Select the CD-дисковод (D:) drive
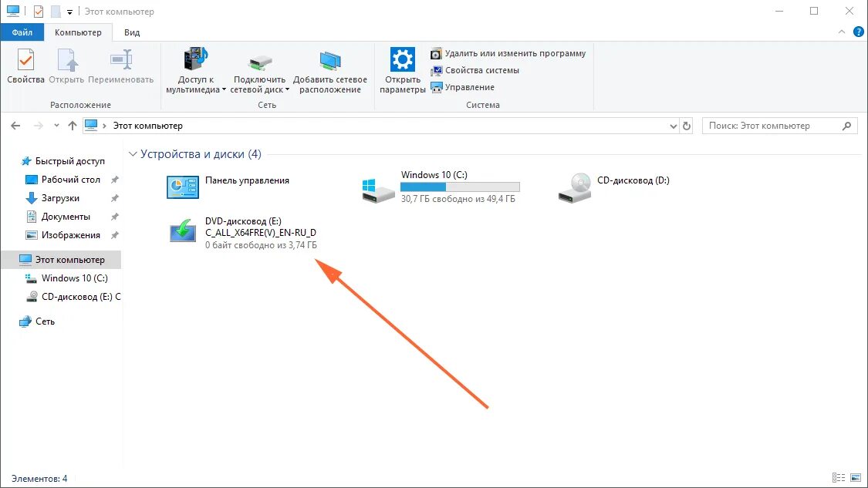Image resolution: width=868 pixels, height=488 pixels. click(x=614, y=187)
